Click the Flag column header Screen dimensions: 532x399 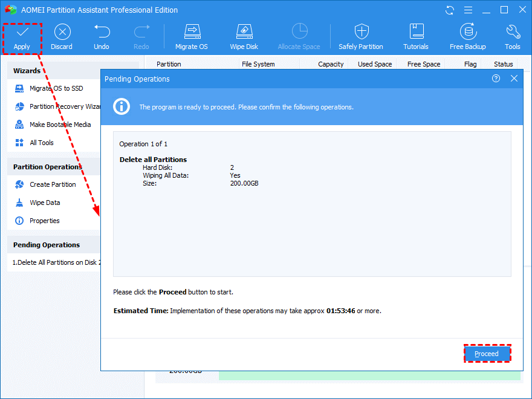click(470, 64)
